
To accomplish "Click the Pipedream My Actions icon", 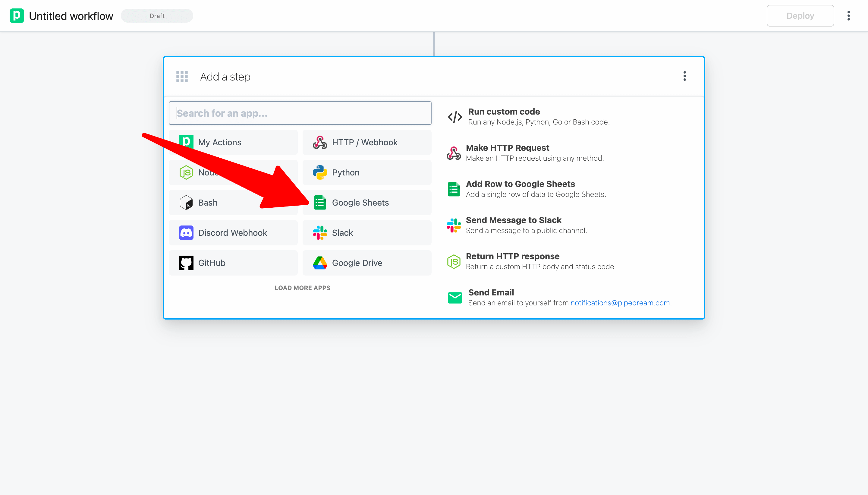I will (x=186, y=141).
